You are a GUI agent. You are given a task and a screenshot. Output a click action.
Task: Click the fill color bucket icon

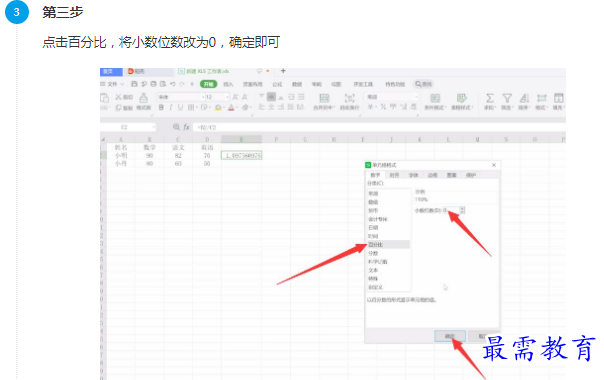[x=218, y=108]
